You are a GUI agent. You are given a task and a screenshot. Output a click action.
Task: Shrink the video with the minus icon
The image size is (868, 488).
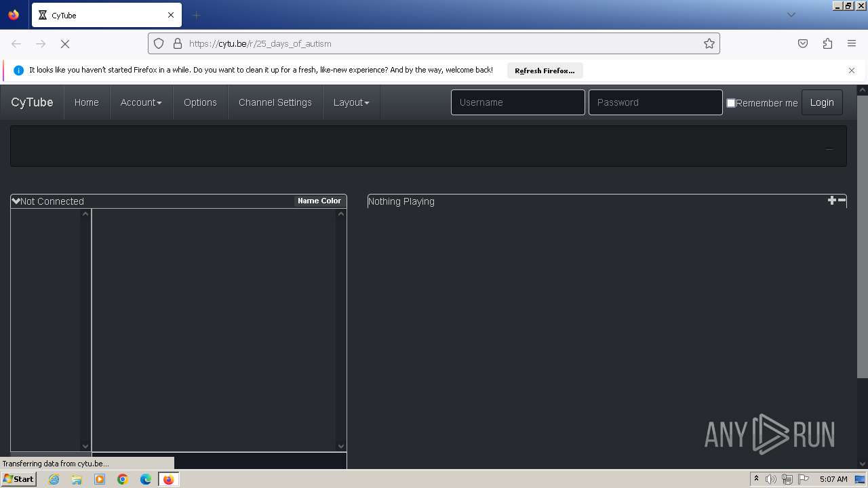pos(842,200)
